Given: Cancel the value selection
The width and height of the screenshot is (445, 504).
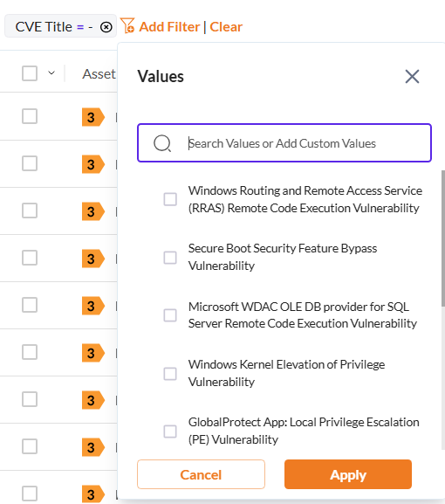Looking at the screenshot, I should point(201,474).
